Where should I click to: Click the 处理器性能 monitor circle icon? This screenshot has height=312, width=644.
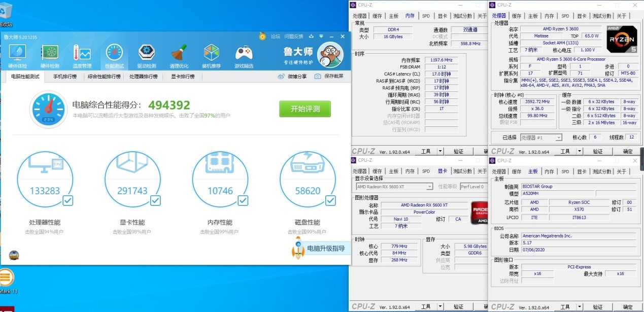[x=45, y=179]
